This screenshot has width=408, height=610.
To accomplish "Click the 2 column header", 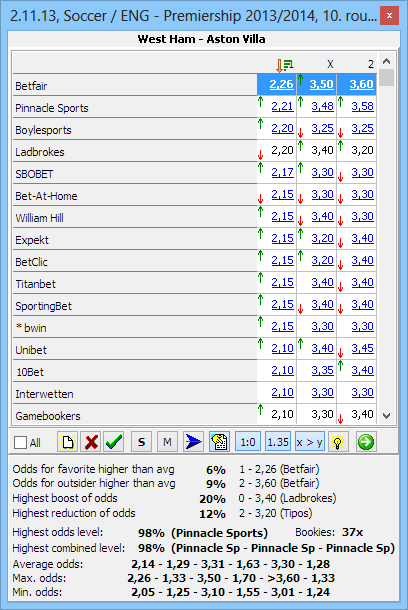I will [x=371, y=64].
